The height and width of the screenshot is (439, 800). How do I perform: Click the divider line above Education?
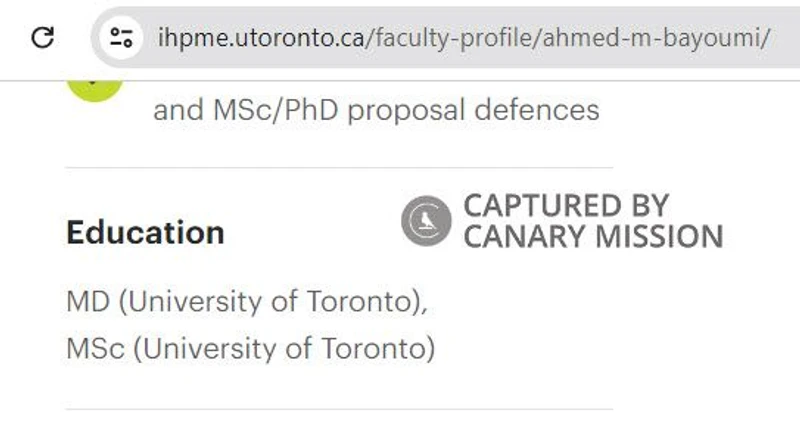(339, 167)
